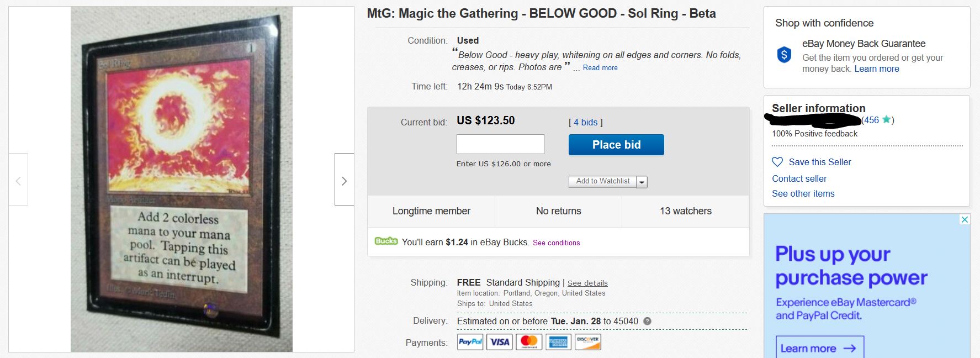Click the next image arrow on photo
The image size is (980, 358).
pyautogui.click(x=344, y=181)
